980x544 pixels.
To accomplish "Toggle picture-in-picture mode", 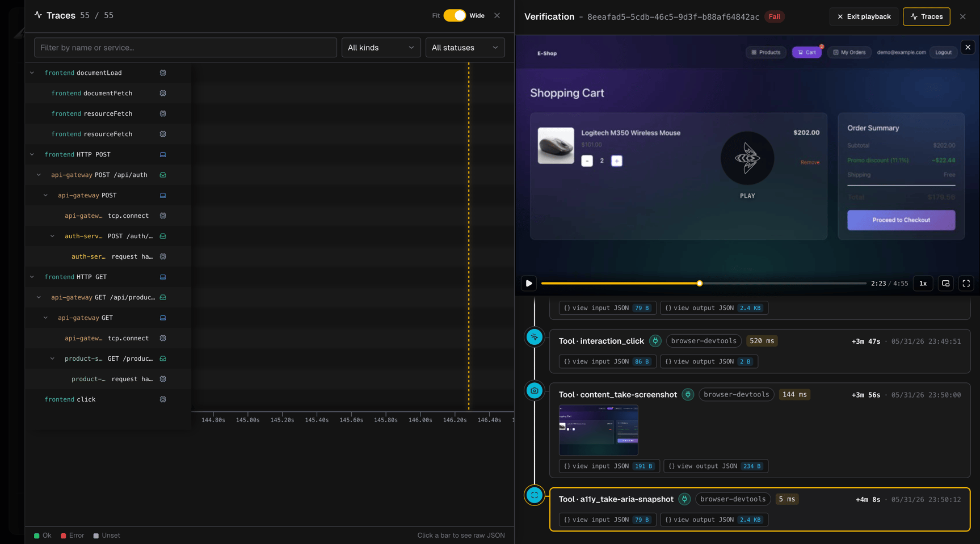I will coord(945,283).
